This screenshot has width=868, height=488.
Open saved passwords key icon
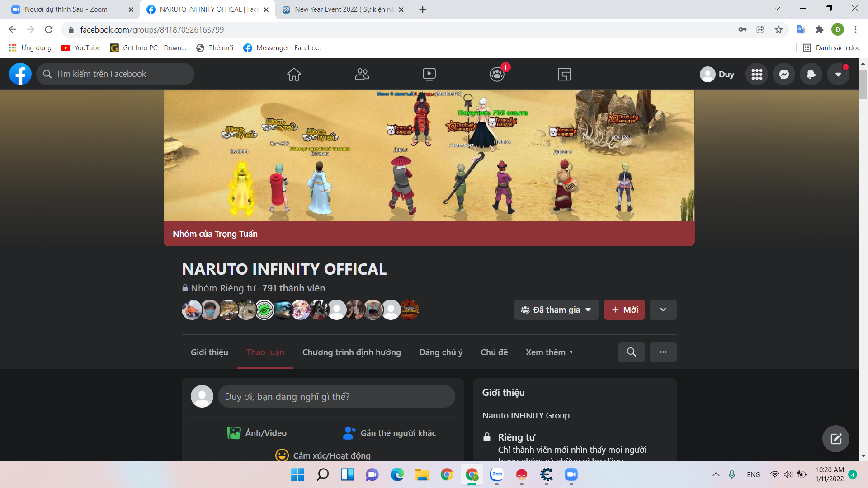point(742,29)
